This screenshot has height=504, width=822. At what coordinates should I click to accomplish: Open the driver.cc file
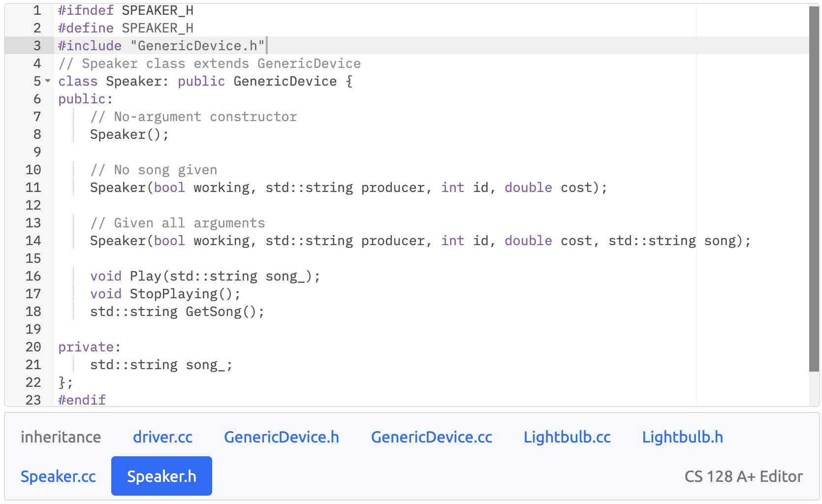pyautogui.click(x=162, y=437)
